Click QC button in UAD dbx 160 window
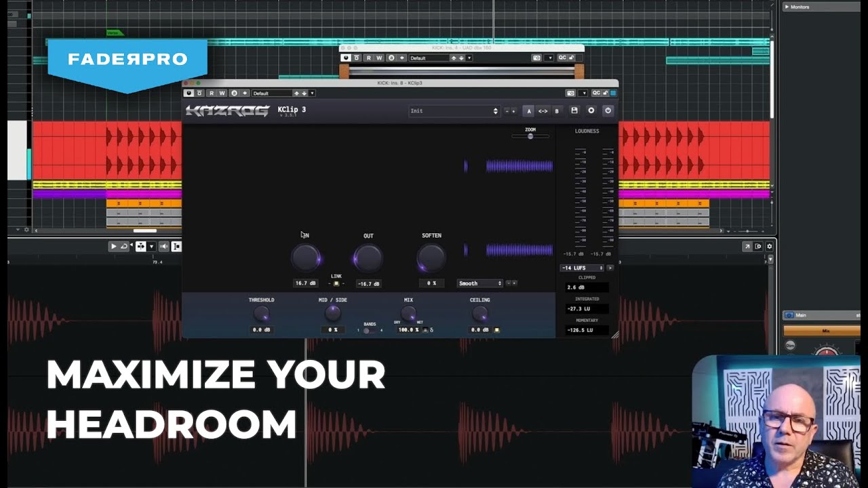Screen dimensions: 868x488 [562, 58]
